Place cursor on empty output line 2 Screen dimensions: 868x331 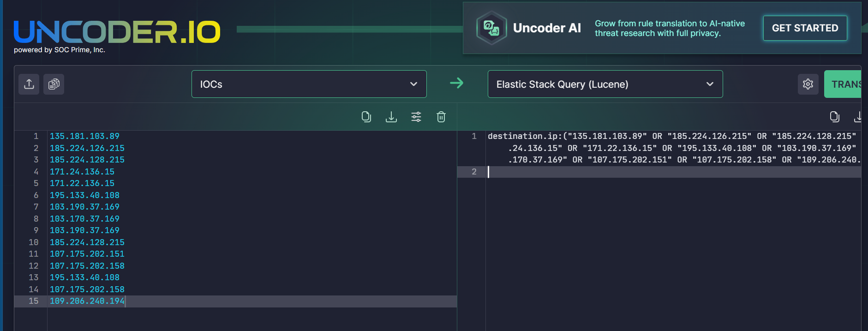click(674, 172)
